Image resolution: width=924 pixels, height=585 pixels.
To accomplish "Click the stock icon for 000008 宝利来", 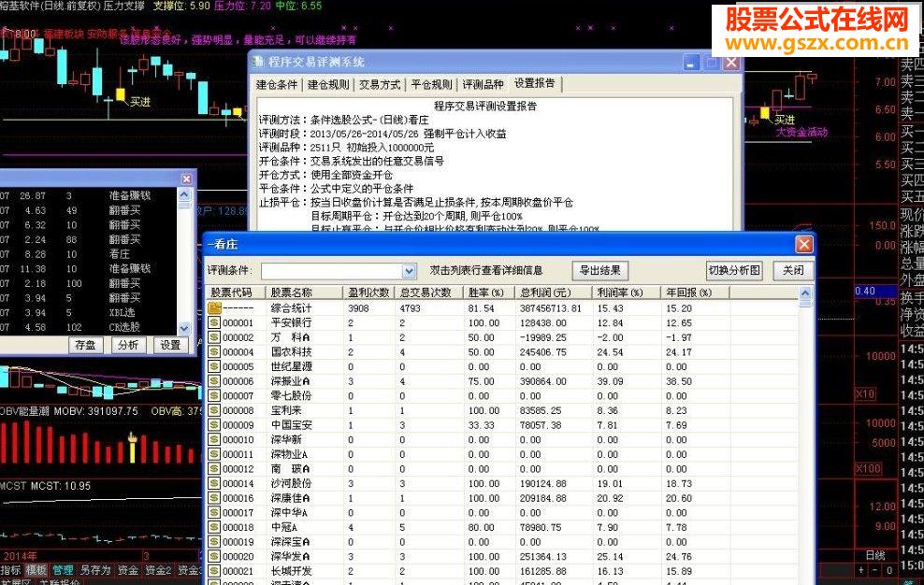I will pos(214,410).
